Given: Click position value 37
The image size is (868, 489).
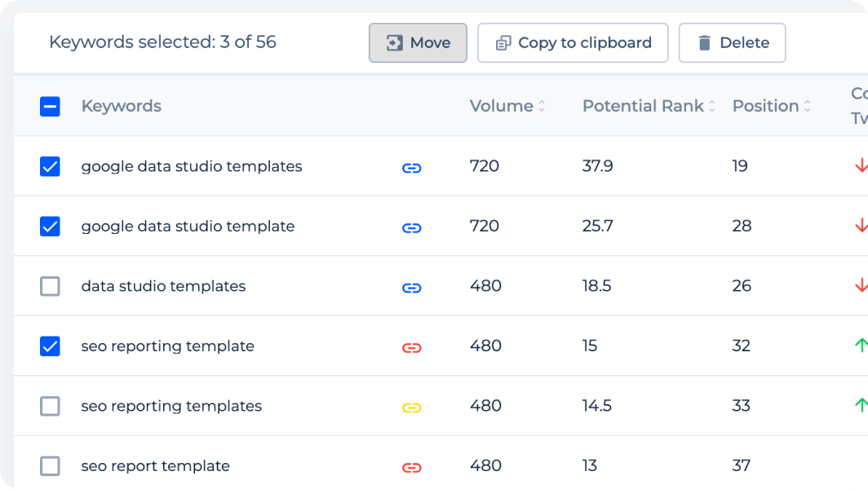Looking at the screenshot, I should (742, 465).
